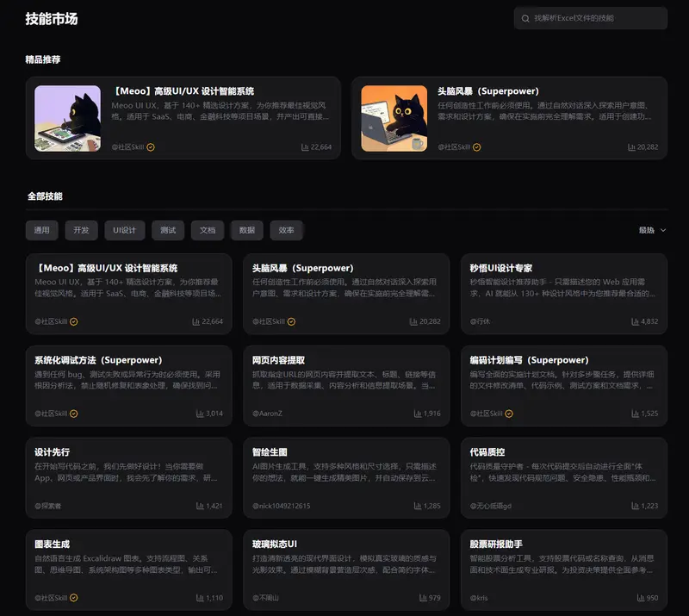Viewport: 689px width, 616px height.
Task: Click author @AaronZ on 网页内容提取 card
Action: (267, 414)
